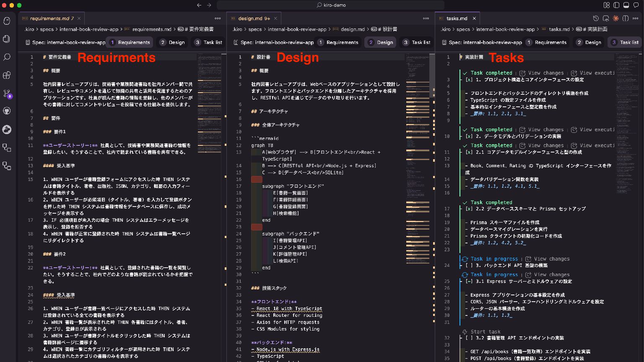The width and height of the screenshot is (644, 362).
Task: Open preview icon in tasks.md toolbar
Action: pos(606,18)
